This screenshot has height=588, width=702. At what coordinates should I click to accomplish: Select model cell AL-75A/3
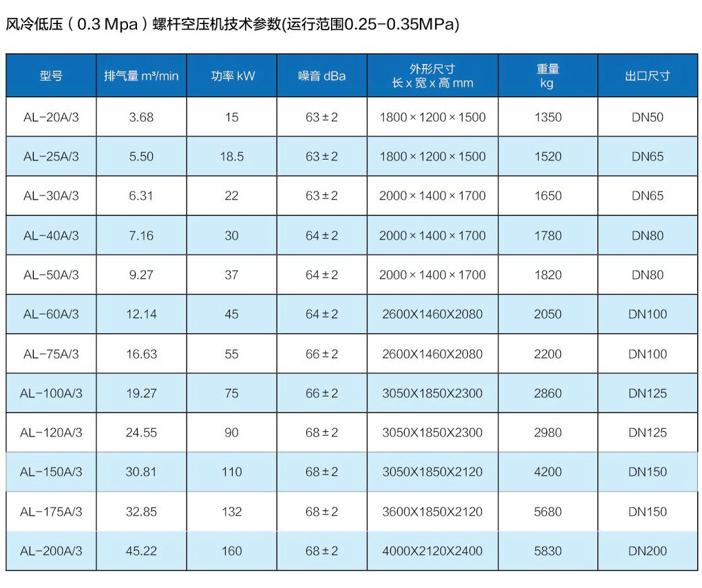(51, 354)
